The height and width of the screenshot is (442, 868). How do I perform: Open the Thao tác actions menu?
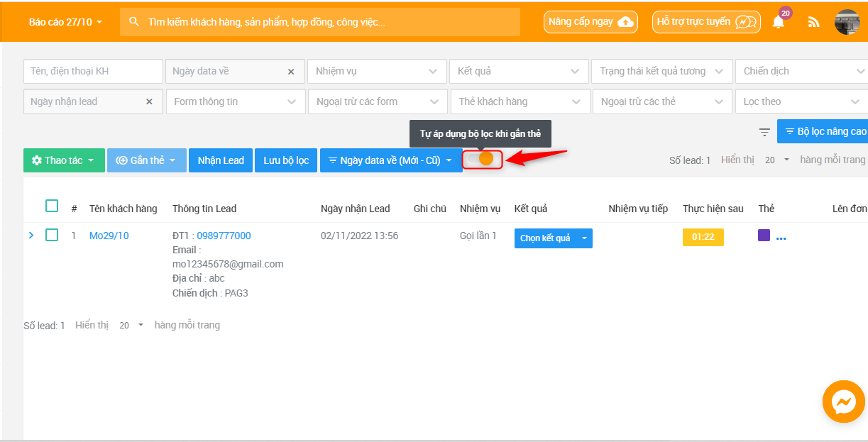click(64, 160)
